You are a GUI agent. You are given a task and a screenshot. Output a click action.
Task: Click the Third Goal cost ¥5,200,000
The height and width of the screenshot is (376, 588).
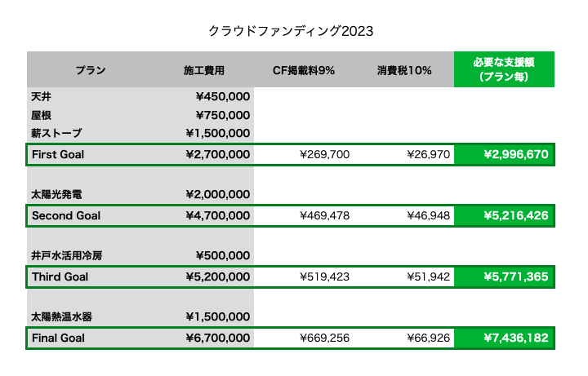coord(217,276)
